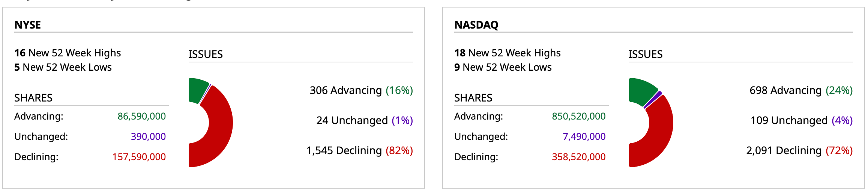
Task: Select the NYSE panel heading
Action: (x=27, y=25)
